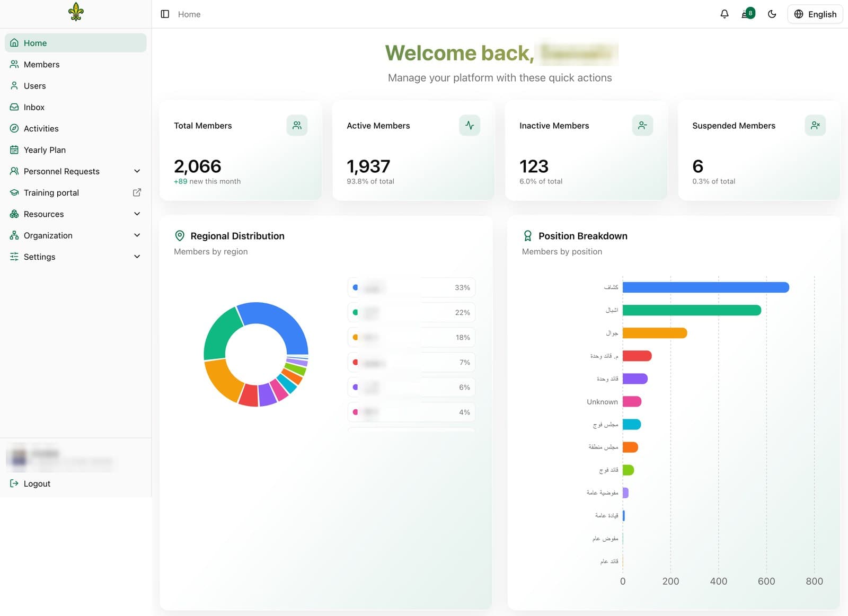Select the Active Members 1,937 value
This screenshot has width=848, height=616.
click(x=368, y=166)
